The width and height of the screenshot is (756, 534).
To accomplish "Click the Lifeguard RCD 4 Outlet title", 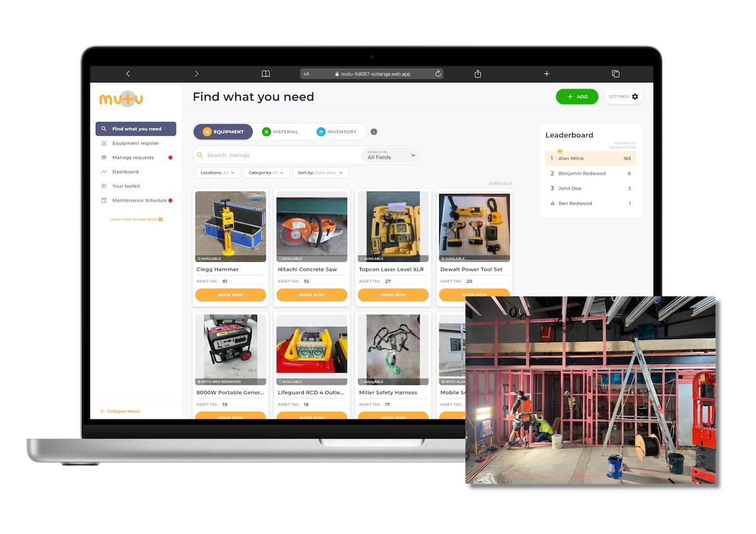I will pyautogui.click(x=311, y=393).
